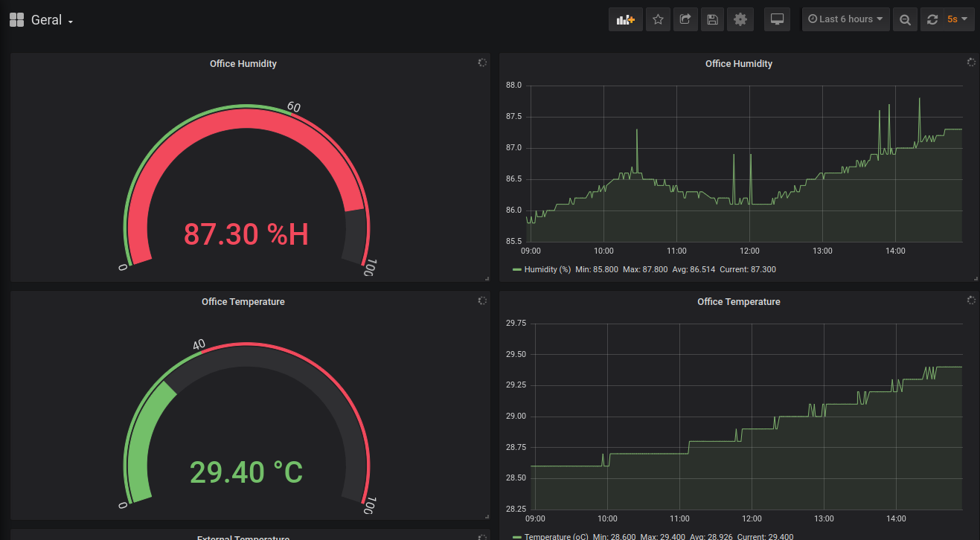Open the External Temperature panel title
The image size is (980, 540).
(x=243, y=537)
